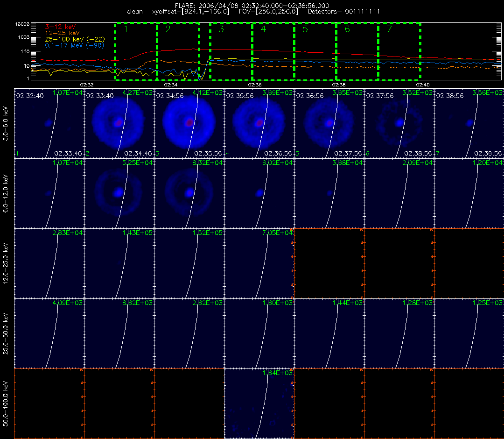The height and width of the screenshot is (439, 504).
Task: Click the 1.60E+03 peak value
Action: [x=277, y=303]
